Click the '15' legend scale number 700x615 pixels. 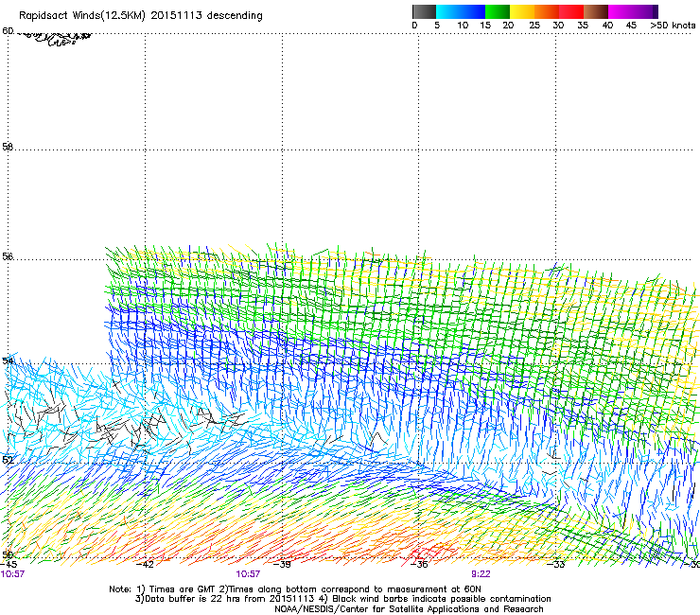click(x=485, y=25)
